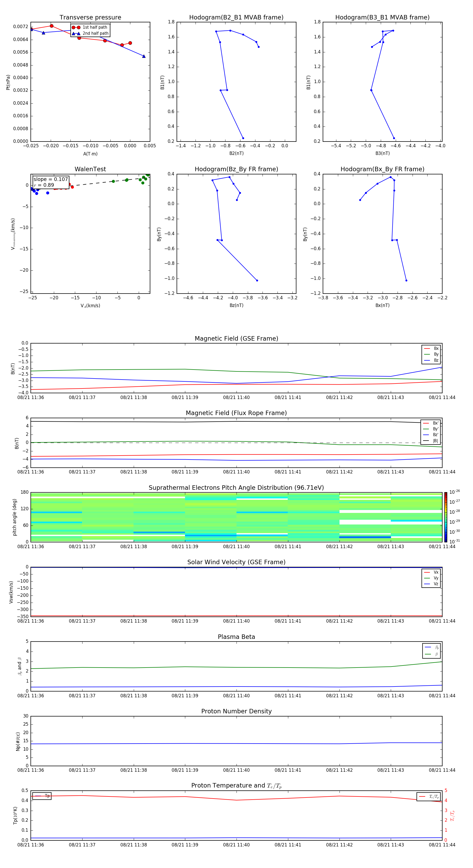
Task: Click the 10^-31 colorbar tick label
Action: [x=455, y=542]
